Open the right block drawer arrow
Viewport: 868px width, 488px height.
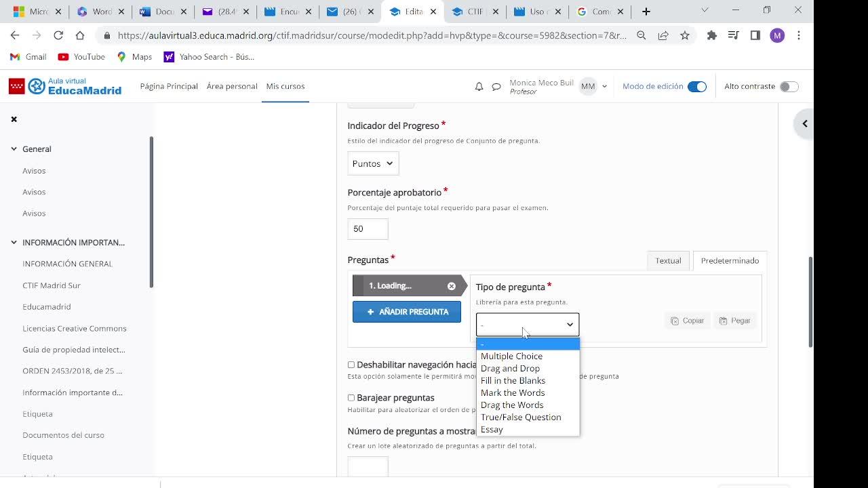pyautogui.click(x=805, y=123)
